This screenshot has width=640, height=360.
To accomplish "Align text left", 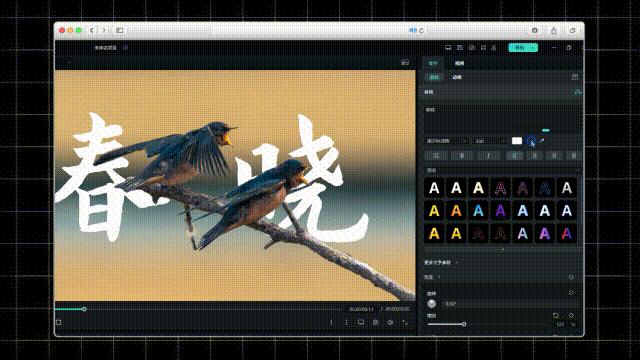I will click(x=515, y=156).
